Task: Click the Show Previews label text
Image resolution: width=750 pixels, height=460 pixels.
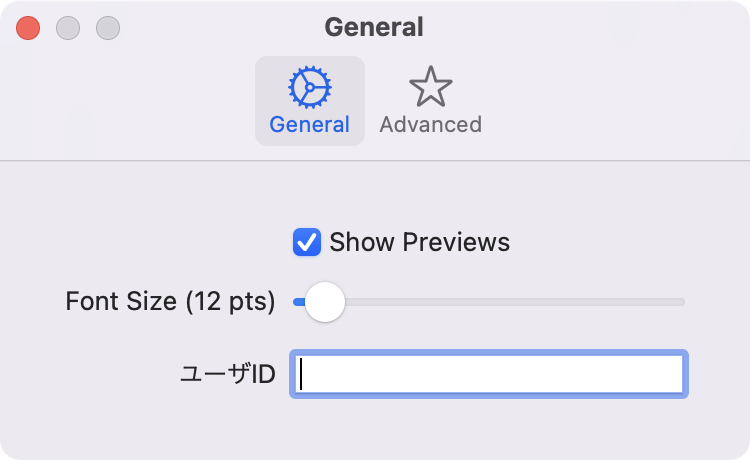Action: pyautogui.click(x=419, y=242)
